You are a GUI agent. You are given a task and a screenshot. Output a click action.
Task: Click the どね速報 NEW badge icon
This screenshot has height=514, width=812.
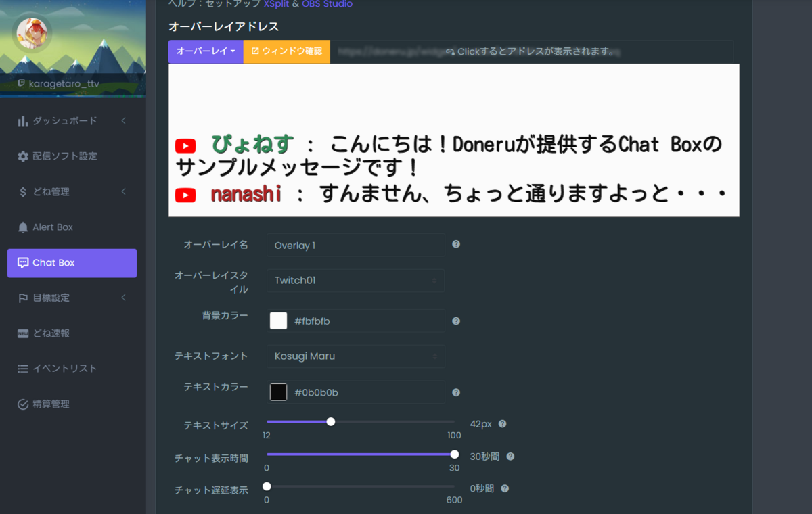click(23, 333)
